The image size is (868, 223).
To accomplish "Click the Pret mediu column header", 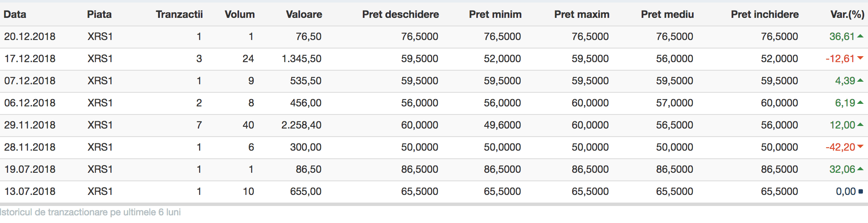I will [667, 14].
